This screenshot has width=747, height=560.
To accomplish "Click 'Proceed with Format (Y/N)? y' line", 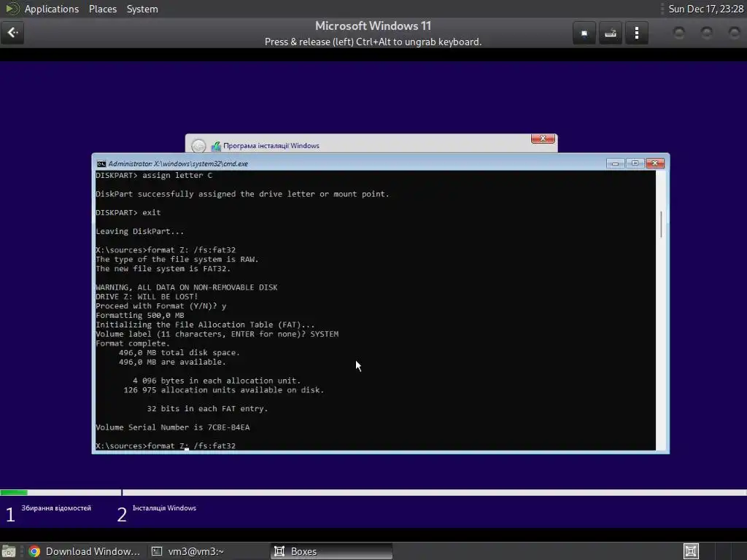I will click(x=161, y=306).
